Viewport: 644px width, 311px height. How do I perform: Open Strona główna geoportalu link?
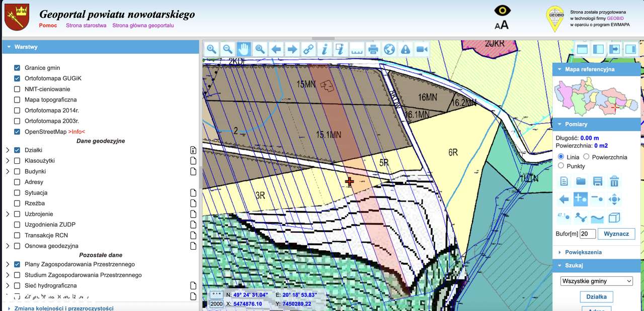(143, 26)
